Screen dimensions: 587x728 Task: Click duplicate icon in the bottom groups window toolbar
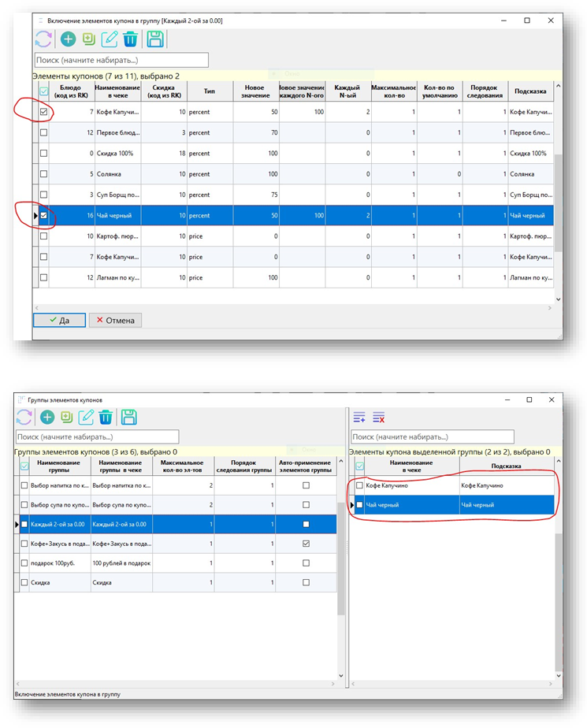[67, 417]
